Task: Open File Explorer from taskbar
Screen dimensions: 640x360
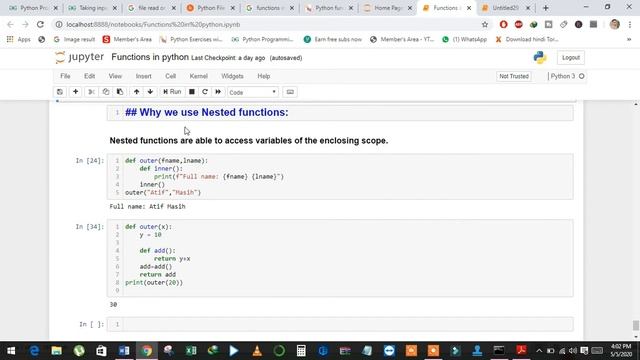Action: point(56,351)
